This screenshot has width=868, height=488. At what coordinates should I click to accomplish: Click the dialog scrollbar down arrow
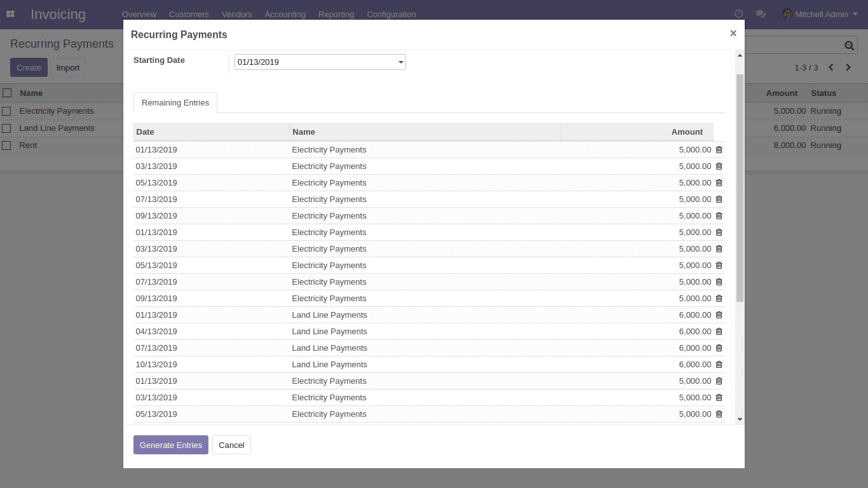pos(740,419)
